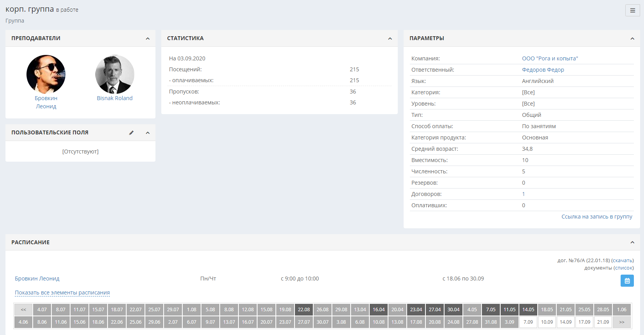Image resolution: width=644 pixels, height=335 pixels.
Task: Click the [Отсутствуют] placeholder text
Action: tap(80, 152)
